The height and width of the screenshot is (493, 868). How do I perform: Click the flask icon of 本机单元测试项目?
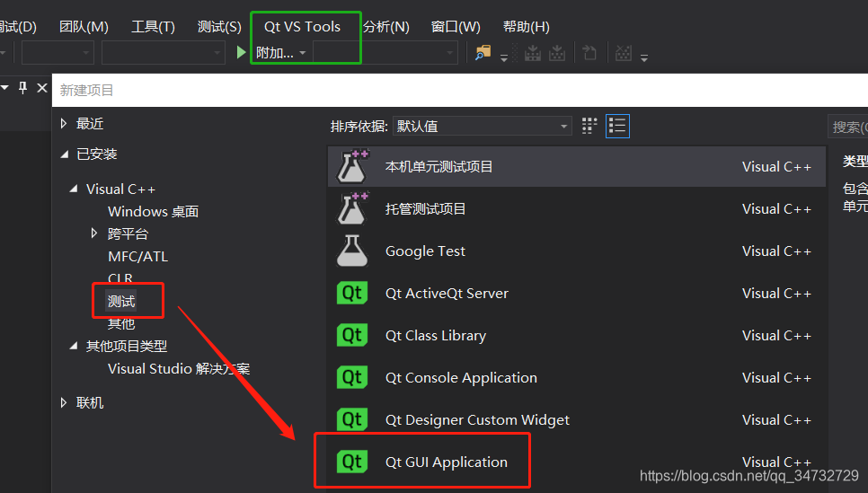(352, 166)
